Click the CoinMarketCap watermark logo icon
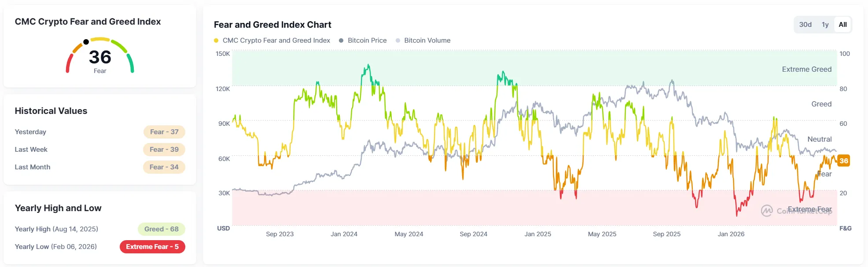Image resolution: width=868 pixels, height=267 pixels. point(767,211)
